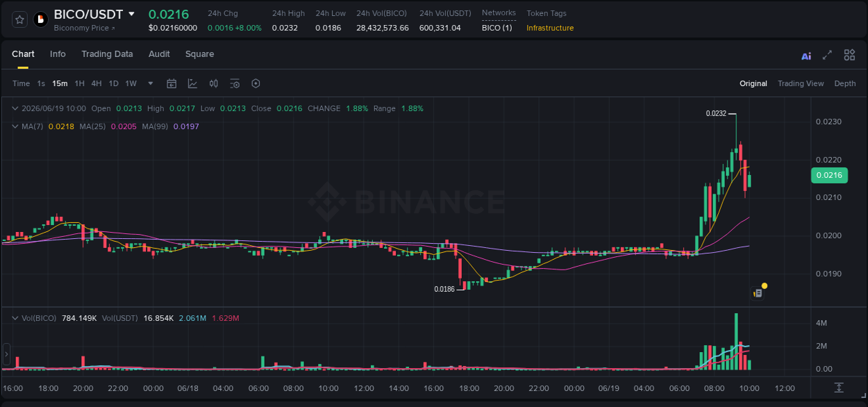868x407 pixels.
Task: Open the Biconomy Price link
Action: tap(85, 28)
